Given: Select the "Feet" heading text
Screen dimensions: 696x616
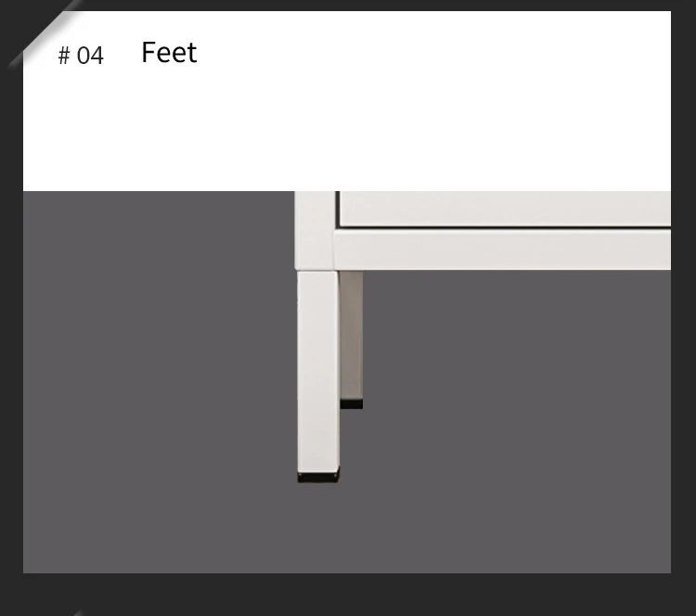Looking at the screenshot, I should [x=169, y=53].
